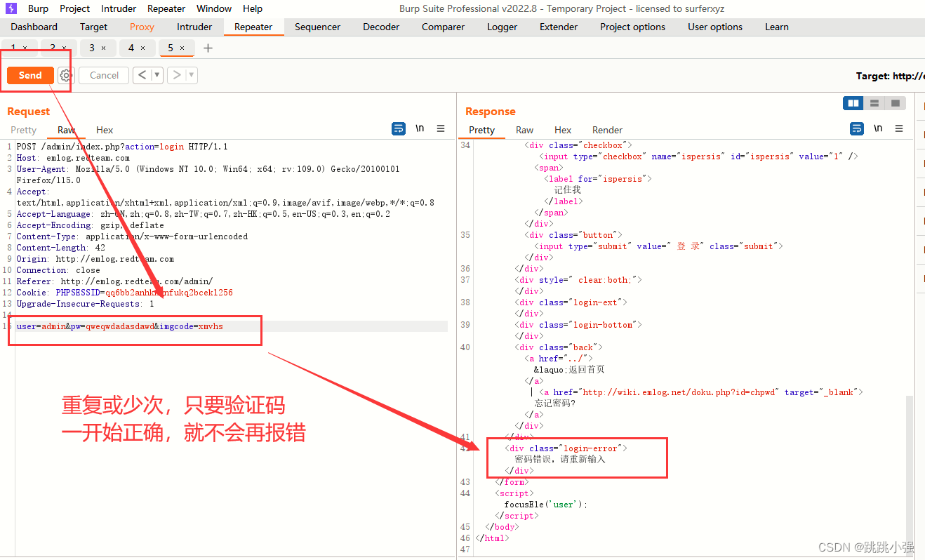The width and height of the screenshot is (925, 560).
Task: Open the Help menu
Action: (253, 8)
